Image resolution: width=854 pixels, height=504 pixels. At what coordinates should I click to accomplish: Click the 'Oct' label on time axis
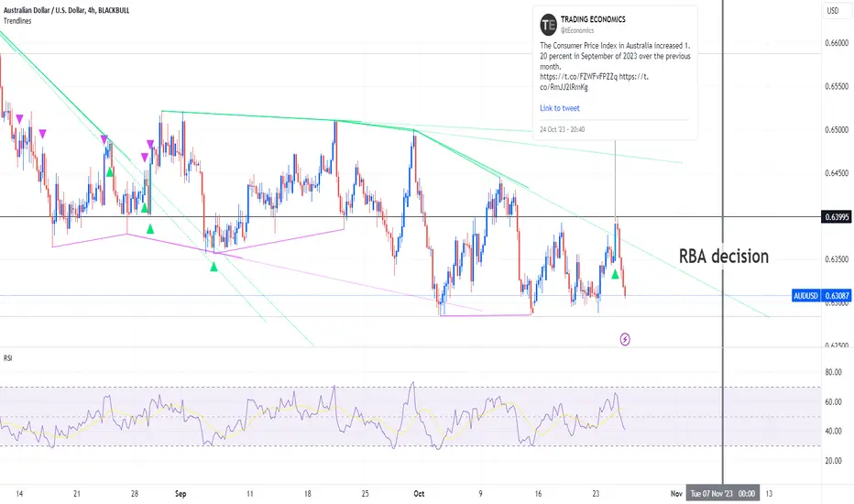click(x=419, y=494)
